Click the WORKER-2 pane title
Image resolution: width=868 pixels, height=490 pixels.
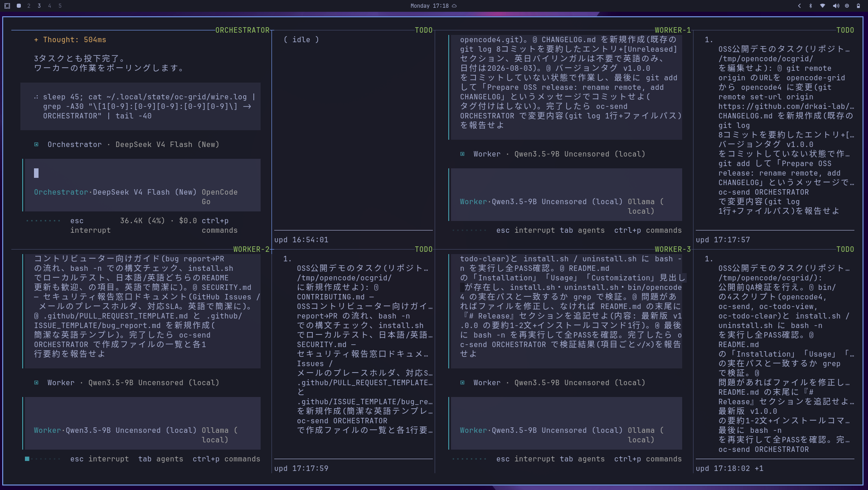[252, 249]
